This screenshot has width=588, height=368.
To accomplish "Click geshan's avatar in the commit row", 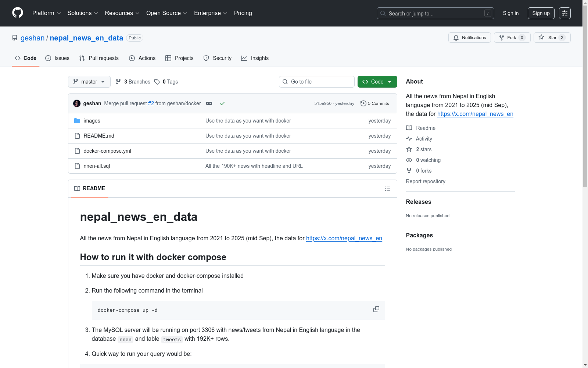I will point(77,103).
